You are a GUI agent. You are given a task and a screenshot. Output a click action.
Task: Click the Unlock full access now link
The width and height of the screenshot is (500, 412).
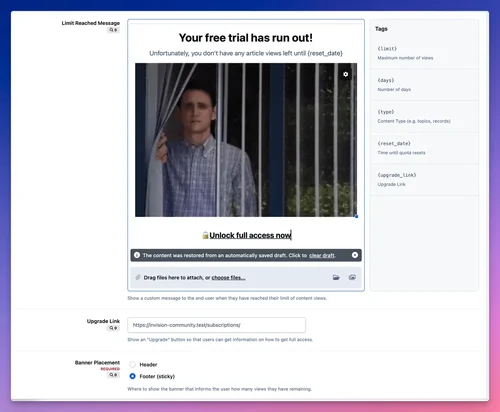250,235
